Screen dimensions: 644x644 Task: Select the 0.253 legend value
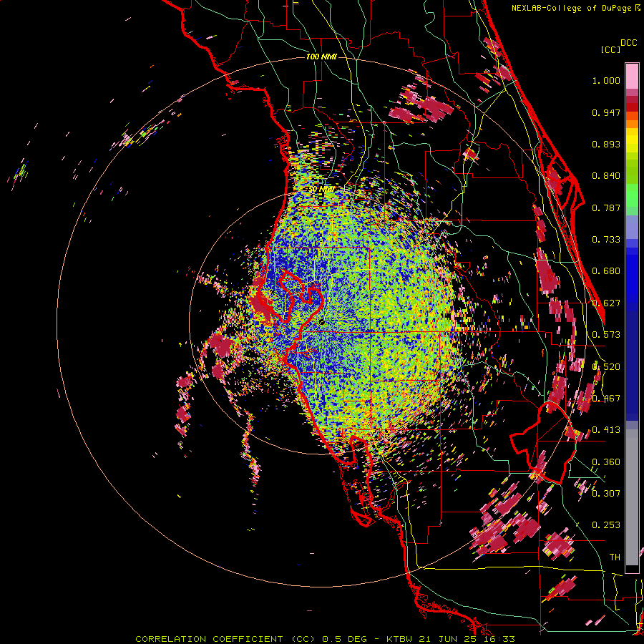pyautogui.click(x=606, y=525)
